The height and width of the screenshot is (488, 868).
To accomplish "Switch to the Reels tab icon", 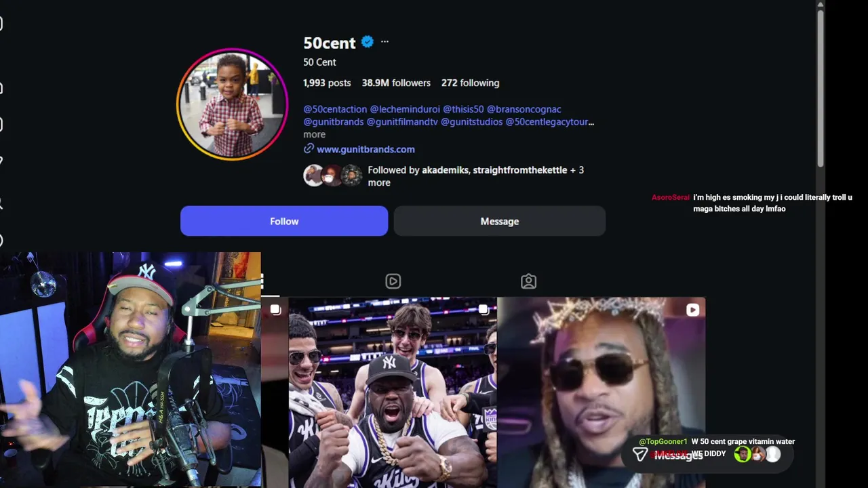I will coord(393,281).
